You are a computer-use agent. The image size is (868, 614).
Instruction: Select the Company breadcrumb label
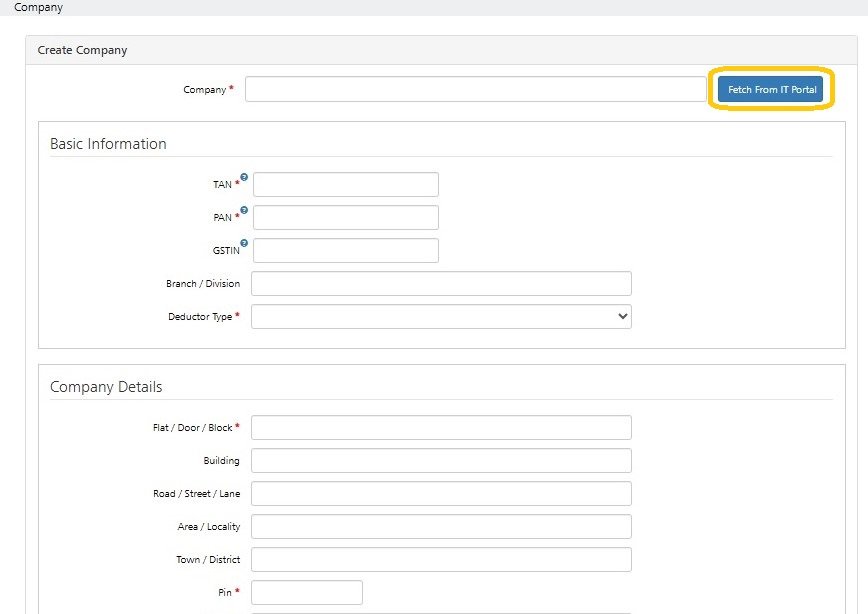point(37,7)
